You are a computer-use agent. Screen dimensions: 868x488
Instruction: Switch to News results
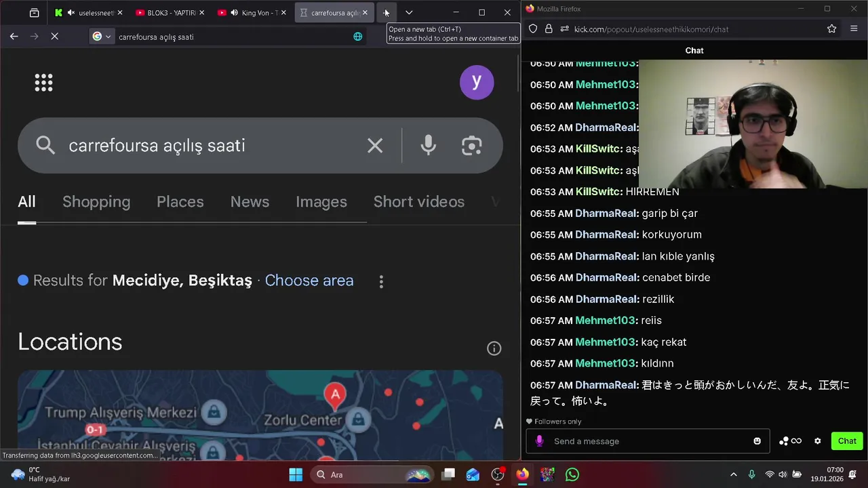(x=250, y=202)
